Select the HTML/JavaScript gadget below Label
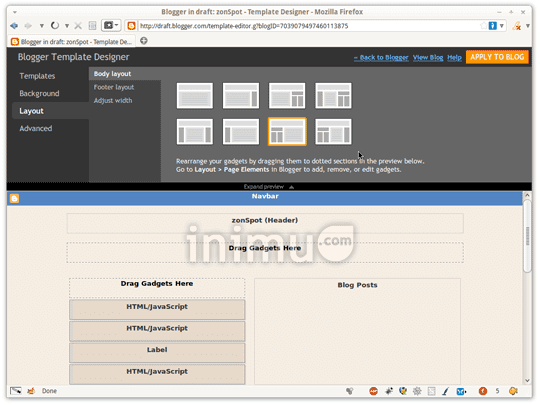 click(x=157, y=374)
